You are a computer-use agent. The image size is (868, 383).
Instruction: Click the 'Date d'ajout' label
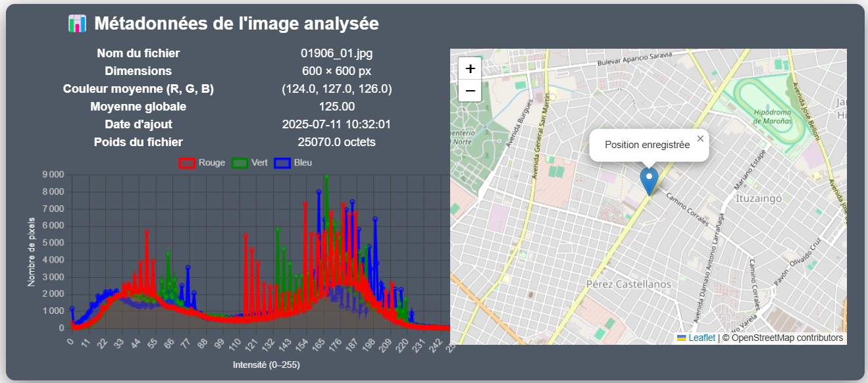138,124
